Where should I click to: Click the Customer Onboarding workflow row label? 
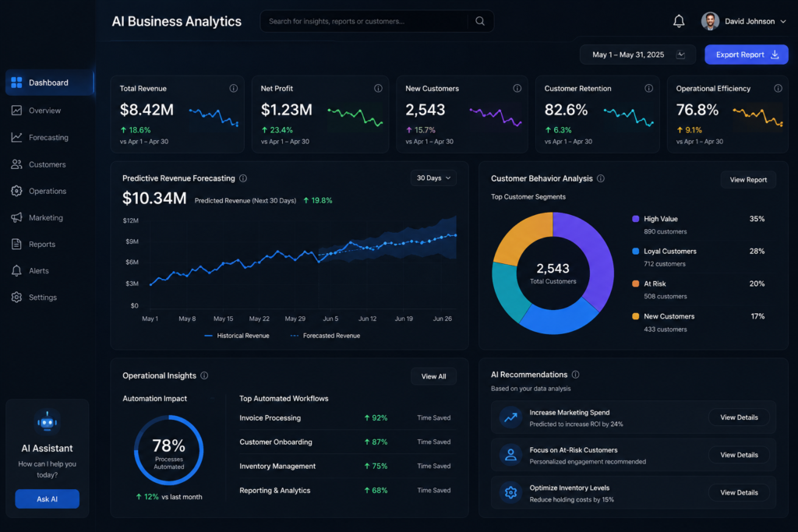[x=276, y=442]
